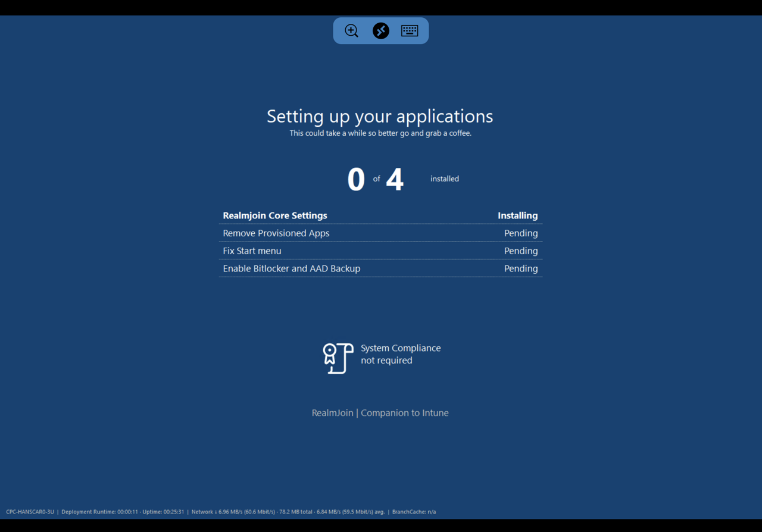Screen dimensions: 762x532
Task: Select the Realmjoin Core Settings row
Action: pos(381,215)
